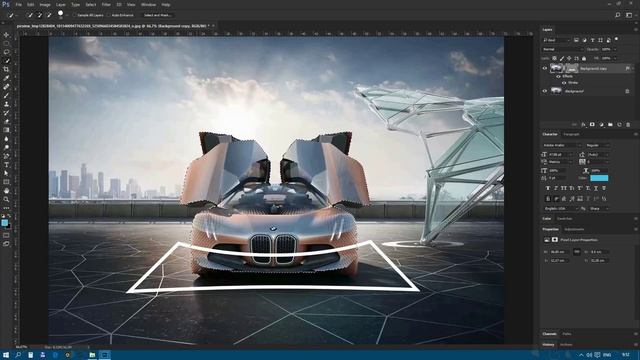Click Lock transparent pixels icon

[x=554, y=58]
